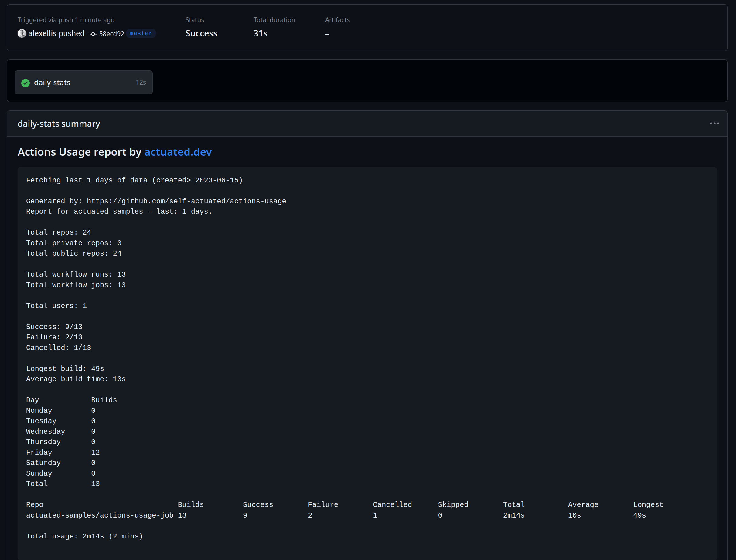736x560 pixels.
Task: Open the alexellis profile link
Action: click(x=42, y=33)
